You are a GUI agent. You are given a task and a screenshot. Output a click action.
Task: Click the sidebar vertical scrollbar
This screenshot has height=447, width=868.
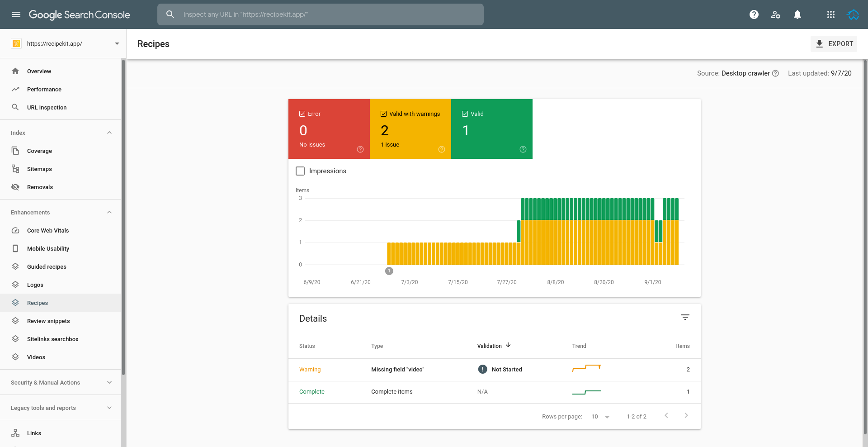click(123, 217)
